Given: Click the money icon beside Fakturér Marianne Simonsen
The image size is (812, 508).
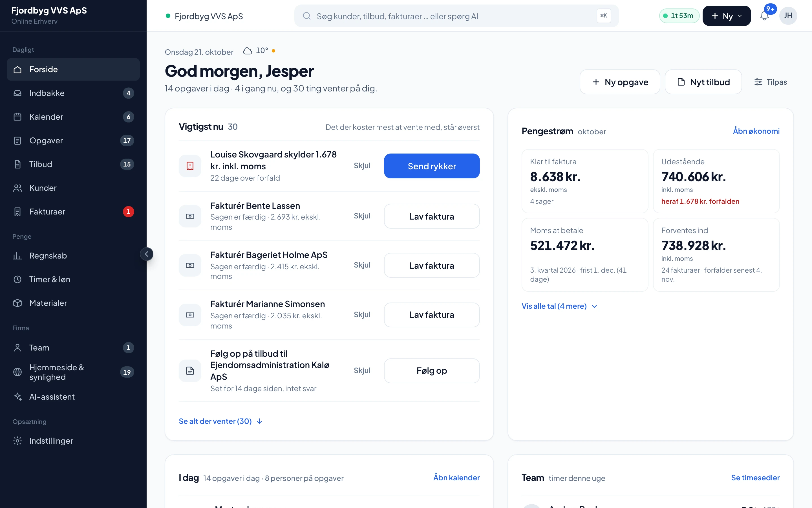Looking at the screenshot, I should point(190,315).
